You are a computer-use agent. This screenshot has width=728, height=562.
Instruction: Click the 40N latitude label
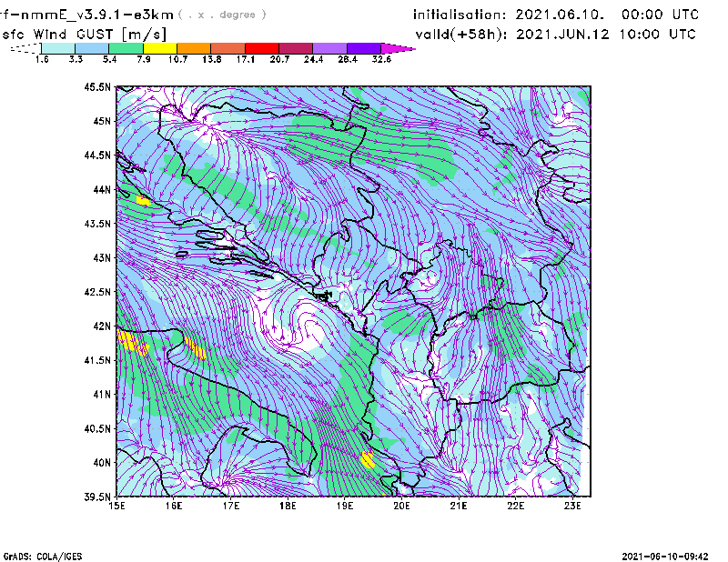pyautogui.click(x=102, y=463)
